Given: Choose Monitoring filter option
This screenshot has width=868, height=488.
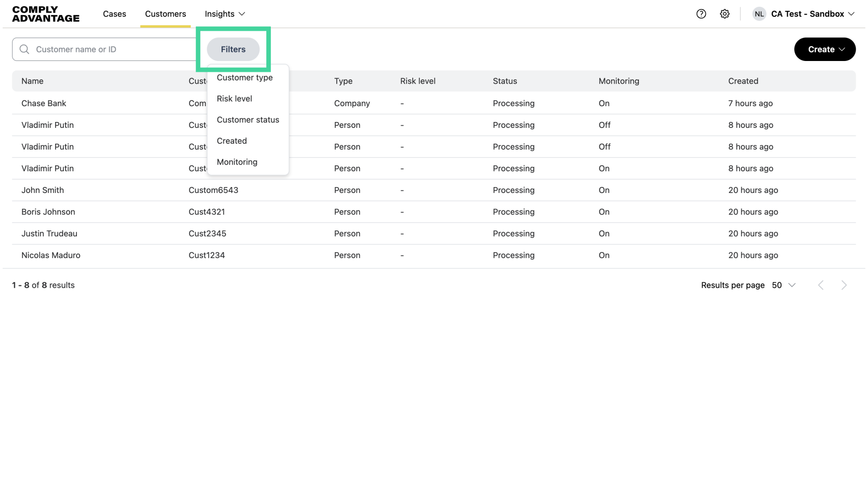Looking at the screenshot, I should tap(237, 162).
